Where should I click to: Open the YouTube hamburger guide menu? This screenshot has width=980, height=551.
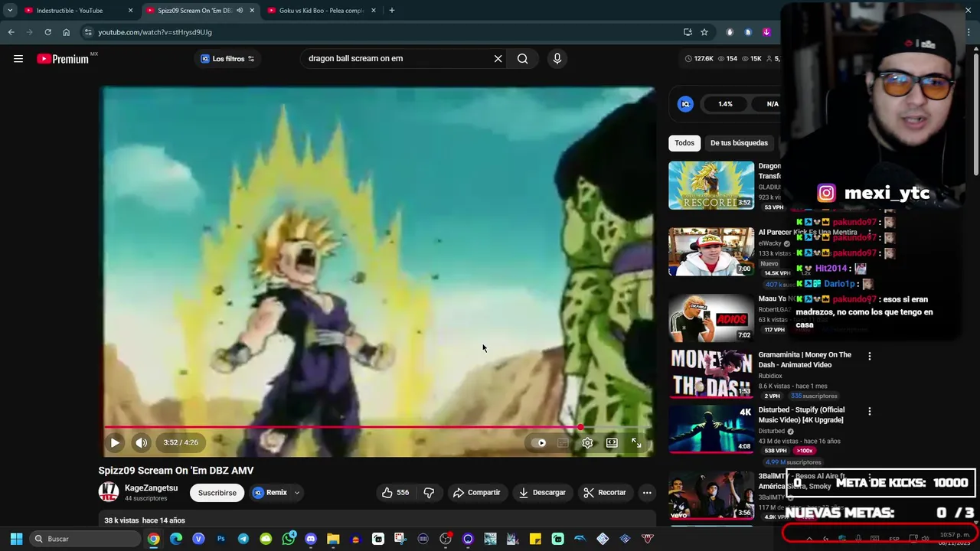pos(18,59)
